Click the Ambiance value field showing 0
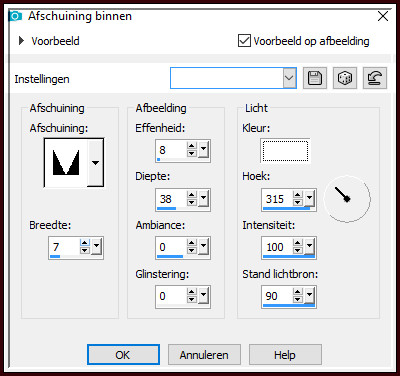 point(171,247)
